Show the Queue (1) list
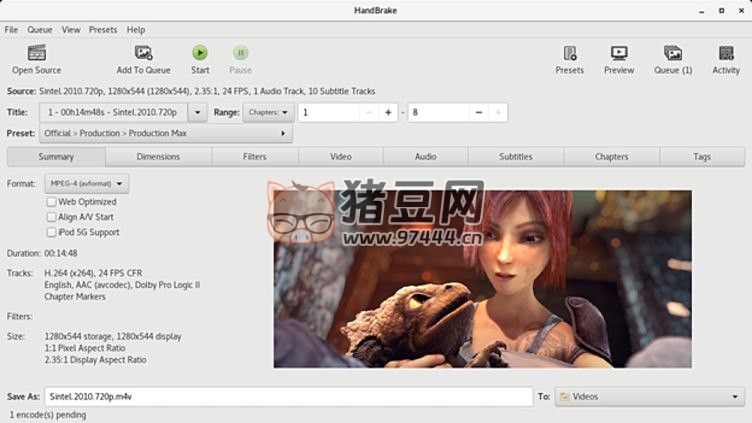This screenshot has height=423, width=752. pos(673,53)
